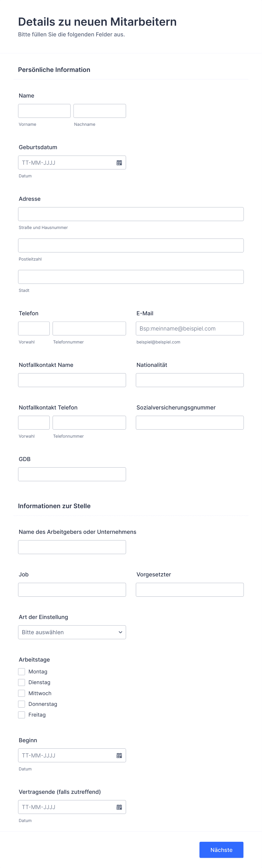262x868 pixels.
Task: Select the Postleitzahl input box
Action: 131,245
